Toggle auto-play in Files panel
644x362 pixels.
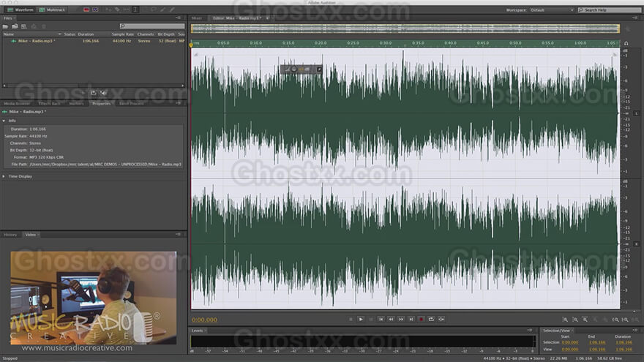[x=103, y=93]
